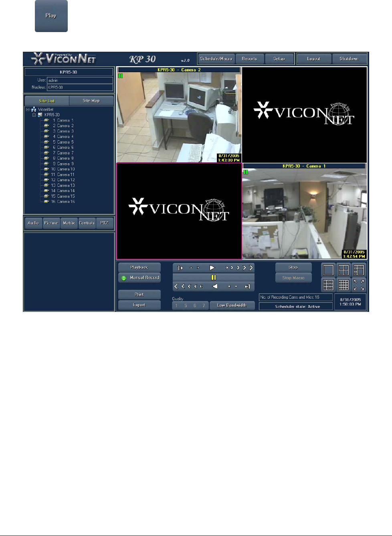This screenshot has width=392, height=536.
Task: Click the Playback button
Action: 139,267
